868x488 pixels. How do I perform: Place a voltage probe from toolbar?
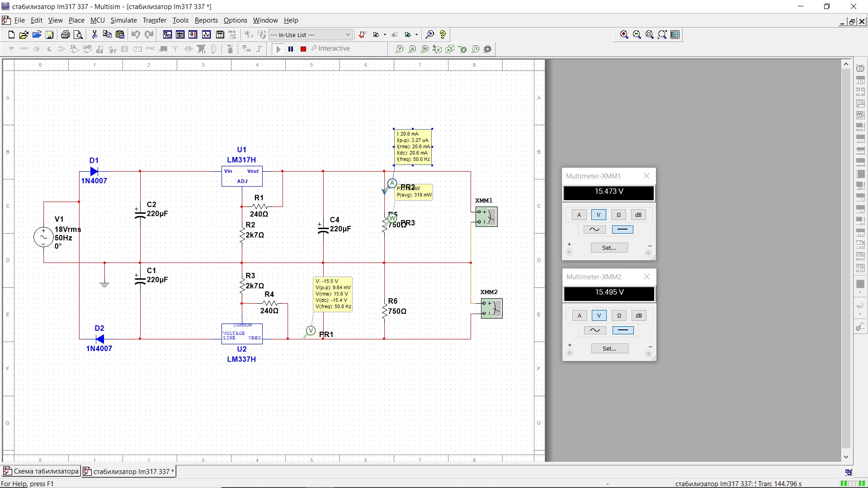click(399, 49)
